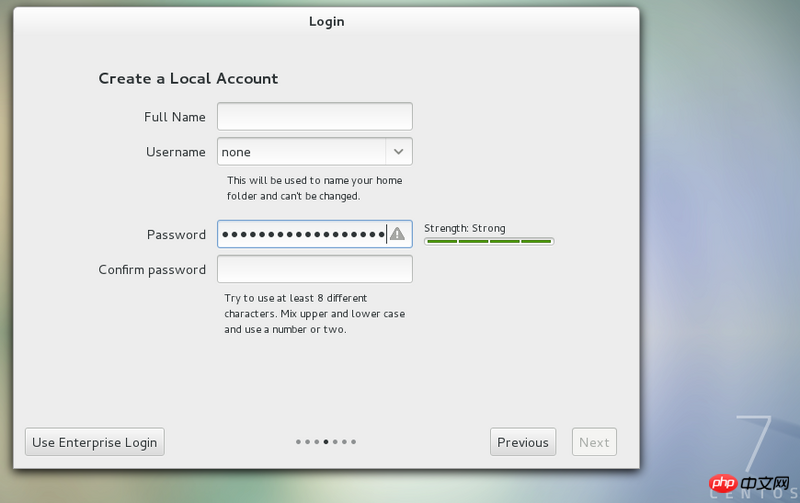
Task: Click the Next button
Action: pos(594,442)
